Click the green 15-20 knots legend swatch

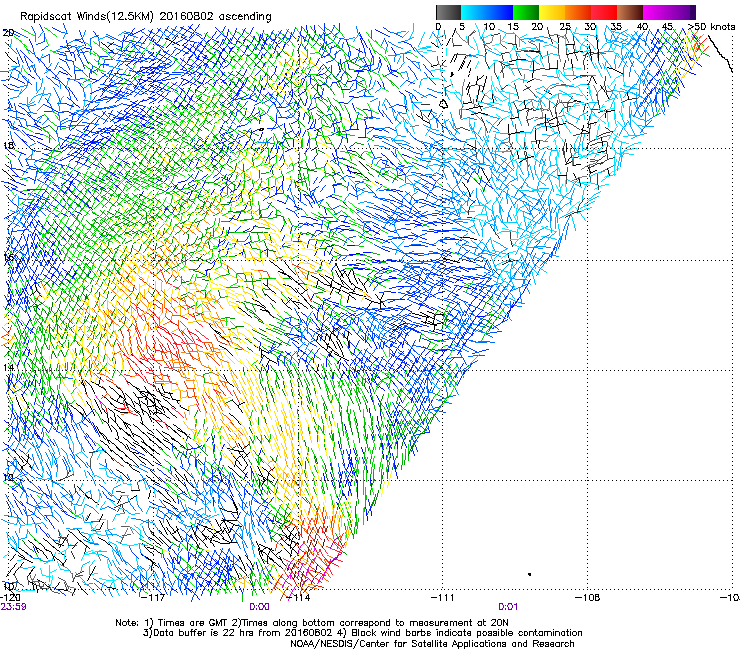(526, 12)
